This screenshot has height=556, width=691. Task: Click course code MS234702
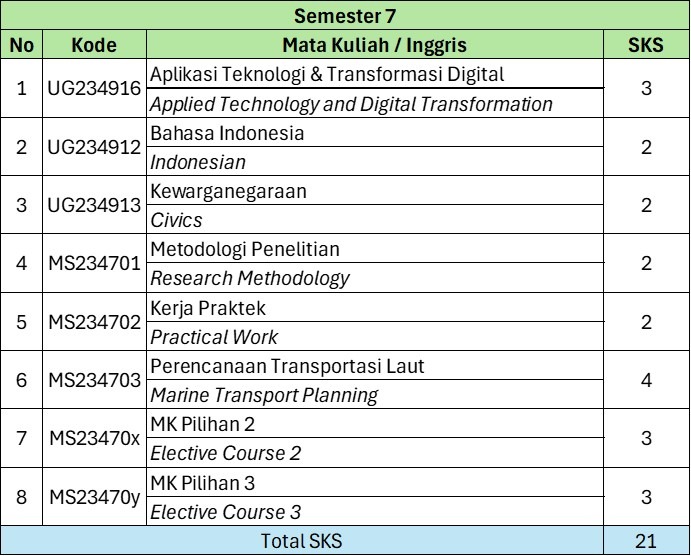[x=94, y=322]
